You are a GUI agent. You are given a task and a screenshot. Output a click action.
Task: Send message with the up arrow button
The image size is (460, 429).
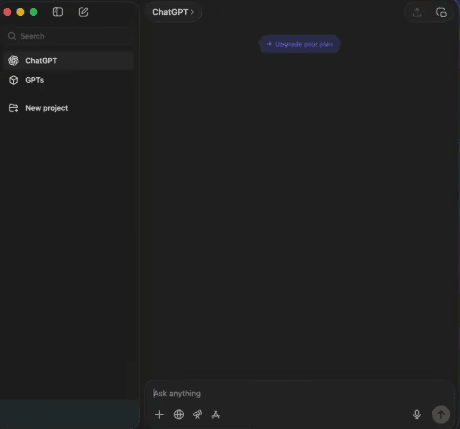click(441, 414)
